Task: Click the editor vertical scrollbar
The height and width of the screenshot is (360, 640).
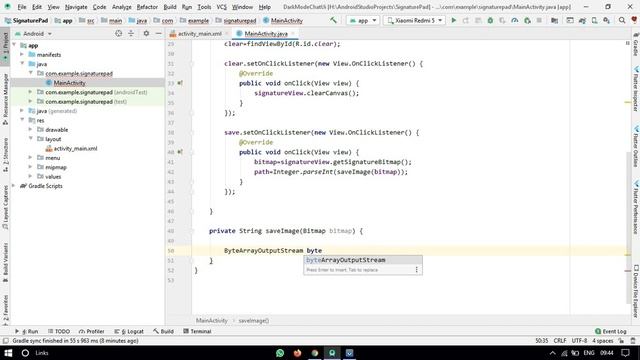Action: click(628, 229)
